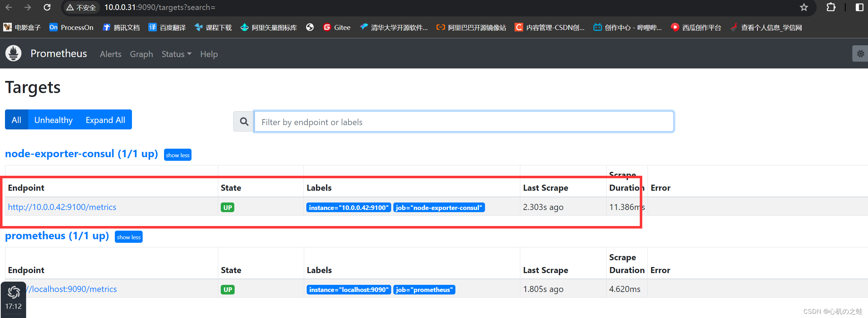Click the search magnifier icon
Image resolution: width=868 pixels, height=318 pixels.
pos(244,122)
